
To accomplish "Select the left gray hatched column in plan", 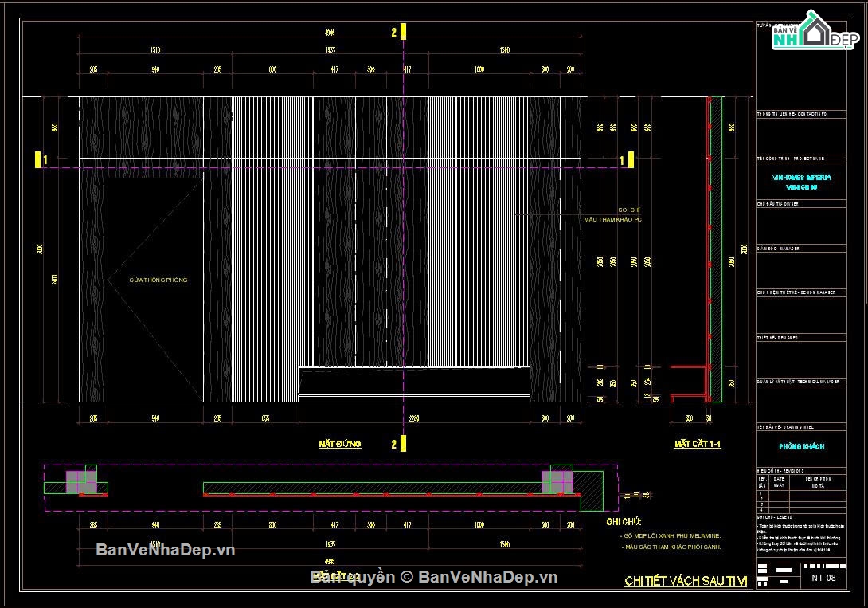I will tap(81, 482).
